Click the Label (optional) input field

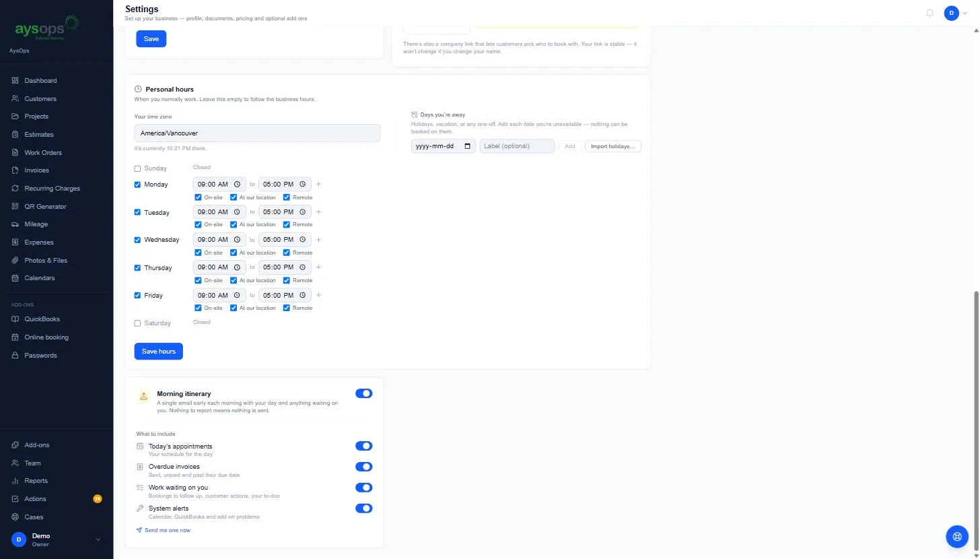pos(517,146)
